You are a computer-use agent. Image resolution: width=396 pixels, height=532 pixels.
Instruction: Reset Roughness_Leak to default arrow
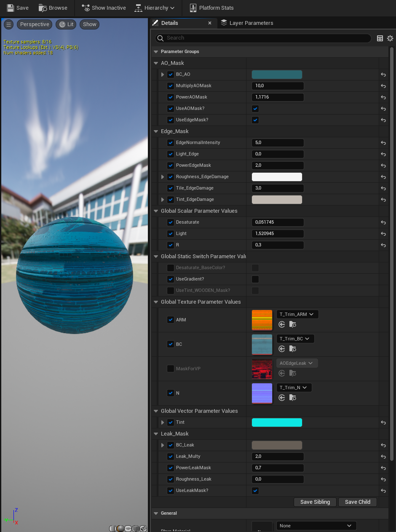point(383,479)
